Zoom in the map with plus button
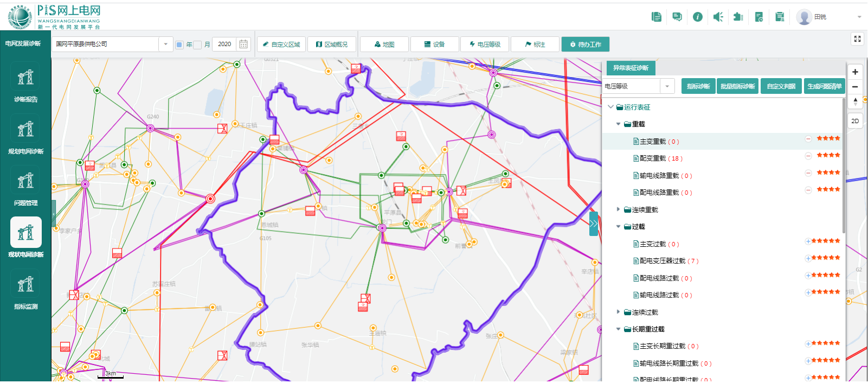This screenshot has width=868, height=383. pyautogui.click(x=855, y=72)
